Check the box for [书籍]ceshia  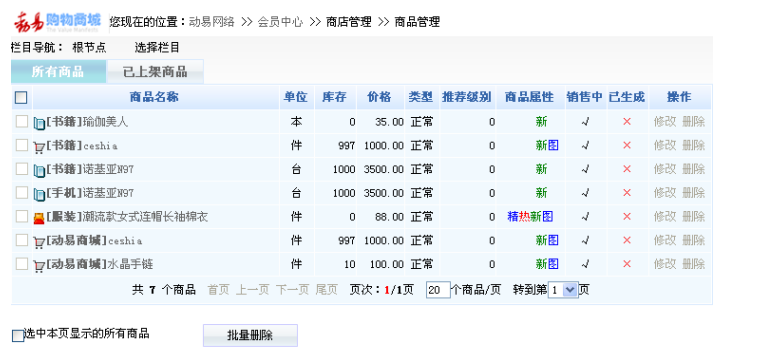(22, 145)
